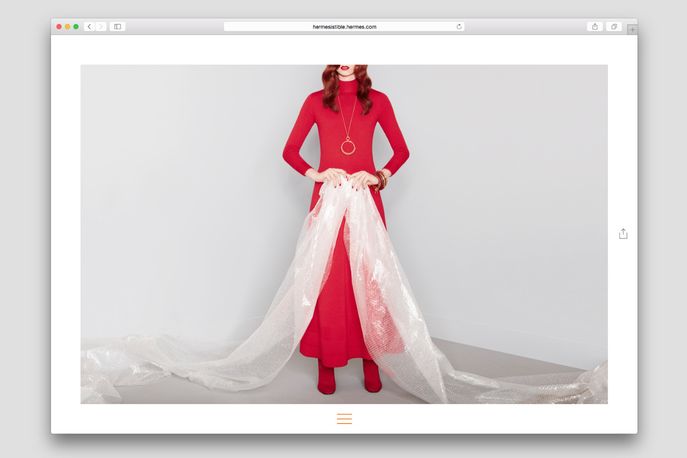The height and width of the screenshot is (458, 687).
Task: Minimize the window with the yellow button
Action: [x=67, y=27]
